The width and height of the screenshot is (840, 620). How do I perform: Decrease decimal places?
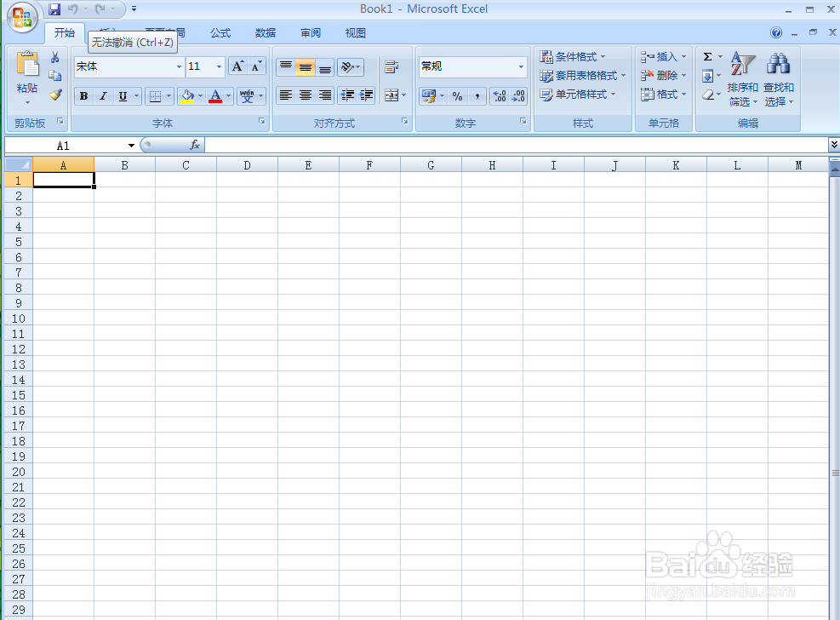pos(518,96)
